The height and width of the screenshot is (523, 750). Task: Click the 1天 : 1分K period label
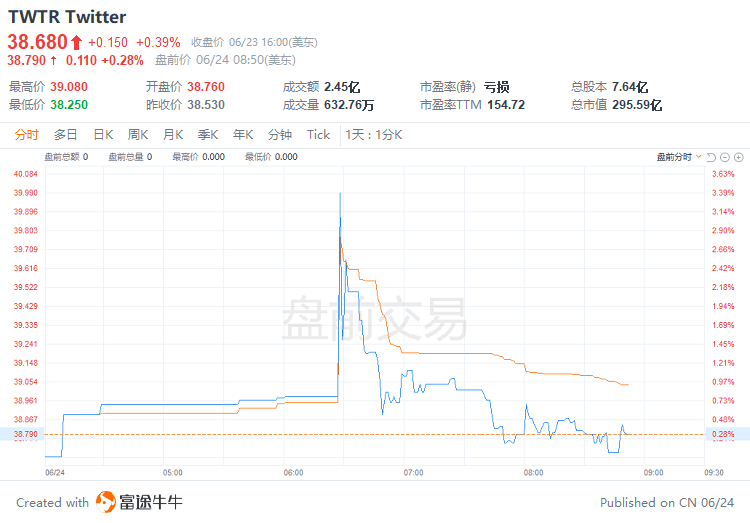(374, 135)
